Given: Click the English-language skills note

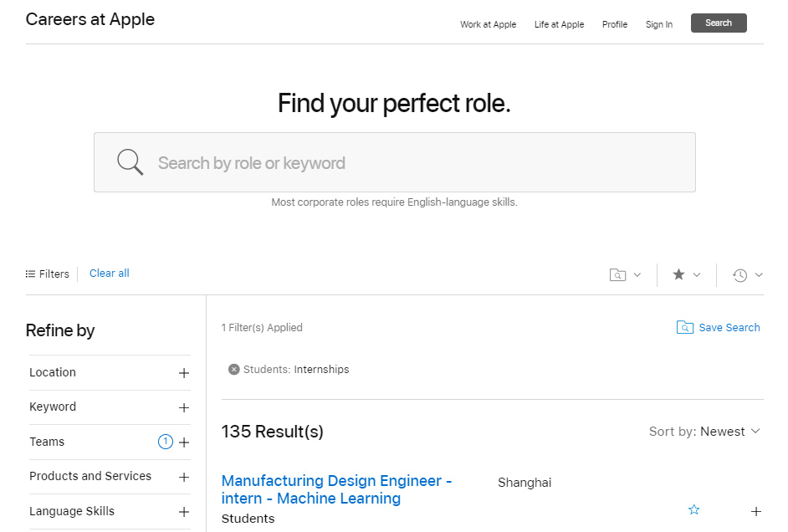Looking at the screenshot, I should (394, 202).
